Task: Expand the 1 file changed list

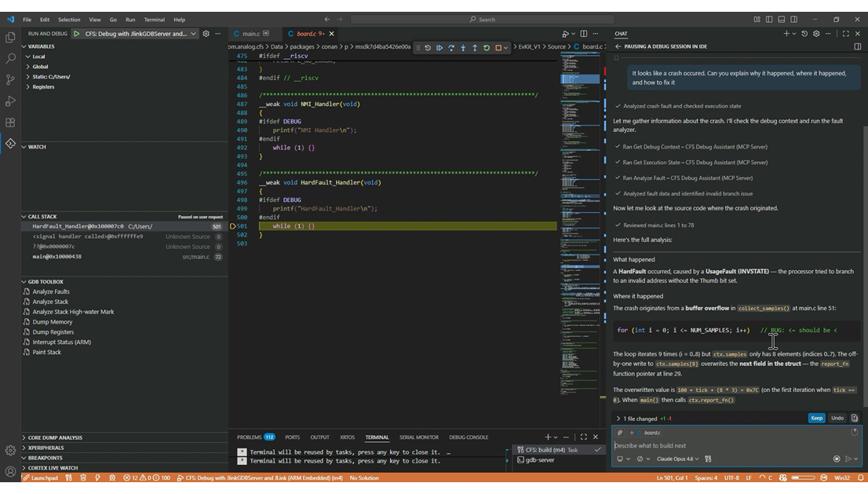Action: tap(640, 419)
